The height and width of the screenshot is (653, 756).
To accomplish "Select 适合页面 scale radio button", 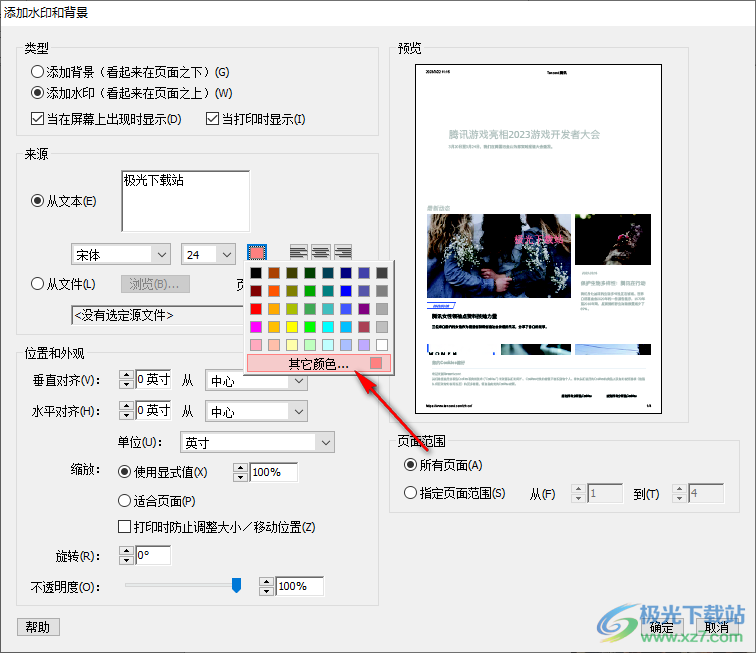I will [124, 501].
